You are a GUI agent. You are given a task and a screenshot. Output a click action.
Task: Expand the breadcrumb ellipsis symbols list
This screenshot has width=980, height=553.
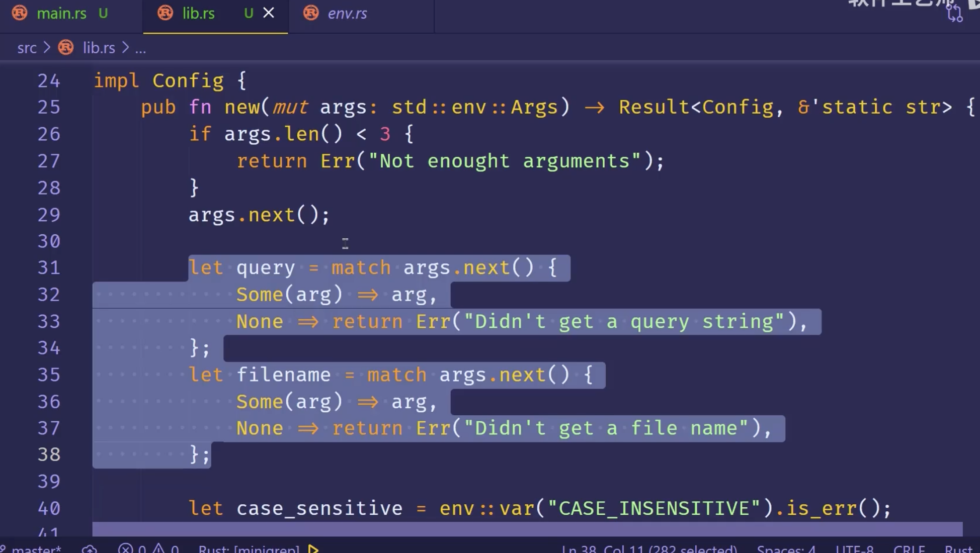[140, 48]
